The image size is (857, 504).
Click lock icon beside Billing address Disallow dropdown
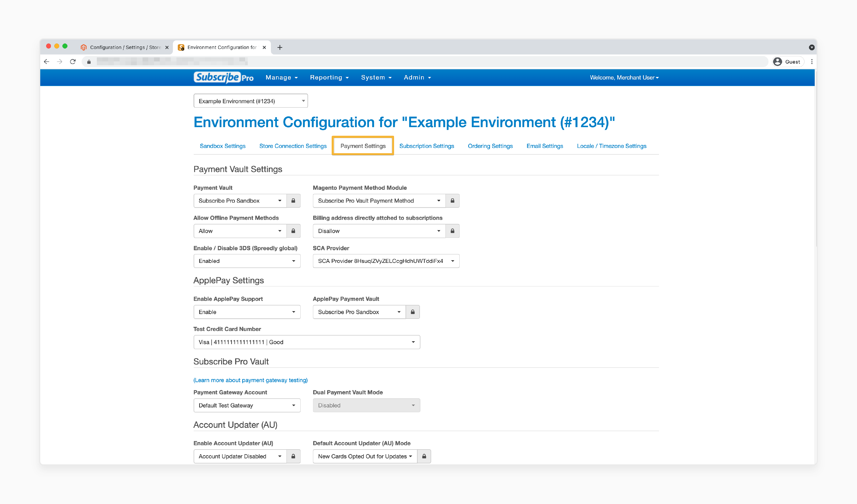point(452,231)
